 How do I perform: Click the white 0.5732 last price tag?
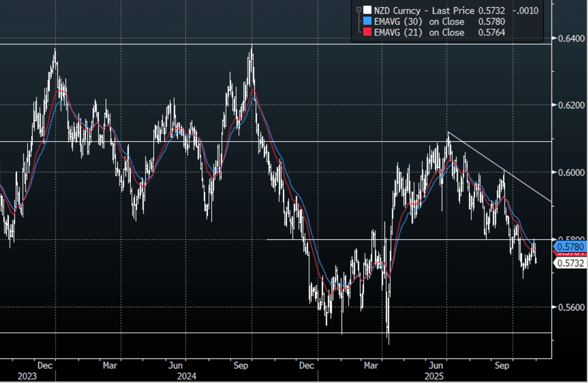pos(571,263)
